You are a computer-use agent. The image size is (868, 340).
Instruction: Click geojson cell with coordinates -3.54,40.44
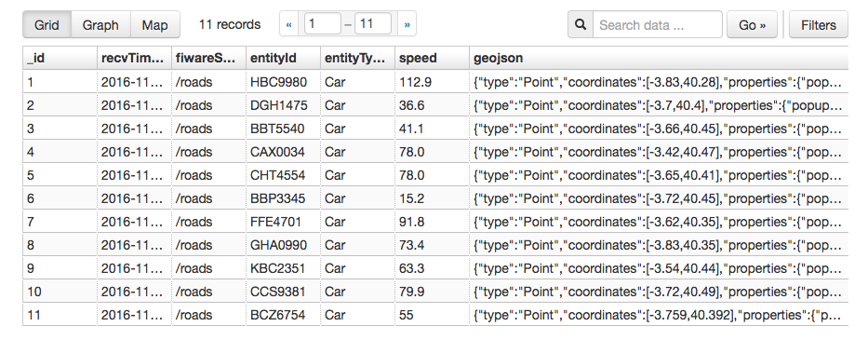pos(659,268)
